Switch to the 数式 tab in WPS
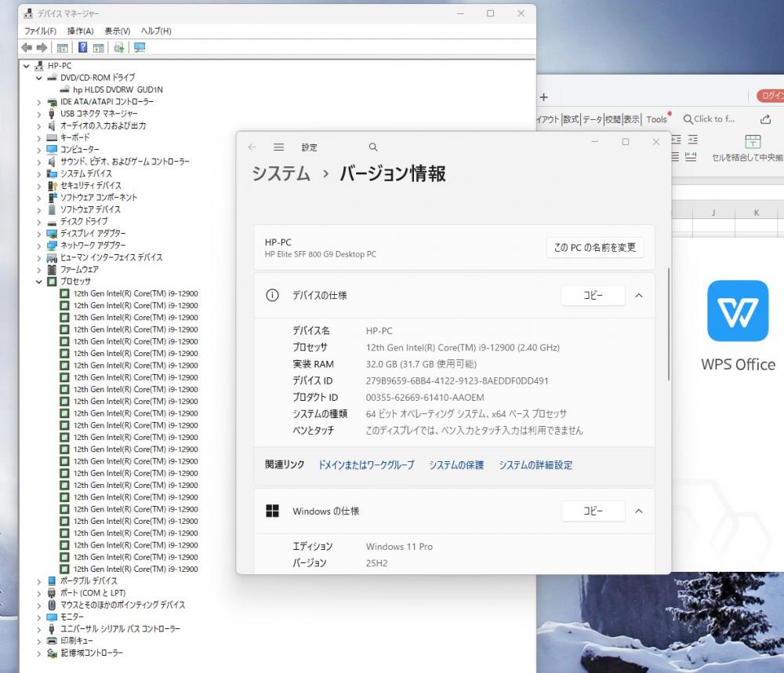 (x=571, y=119)
